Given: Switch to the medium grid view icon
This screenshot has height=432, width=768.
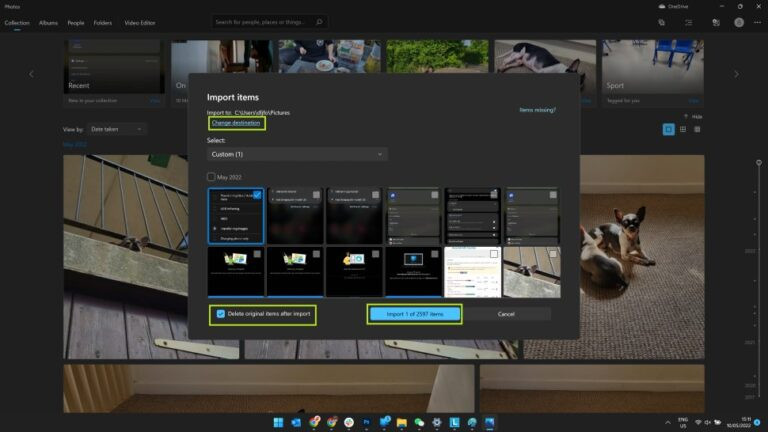Looking at the screenshot, I should coord(683,129).
